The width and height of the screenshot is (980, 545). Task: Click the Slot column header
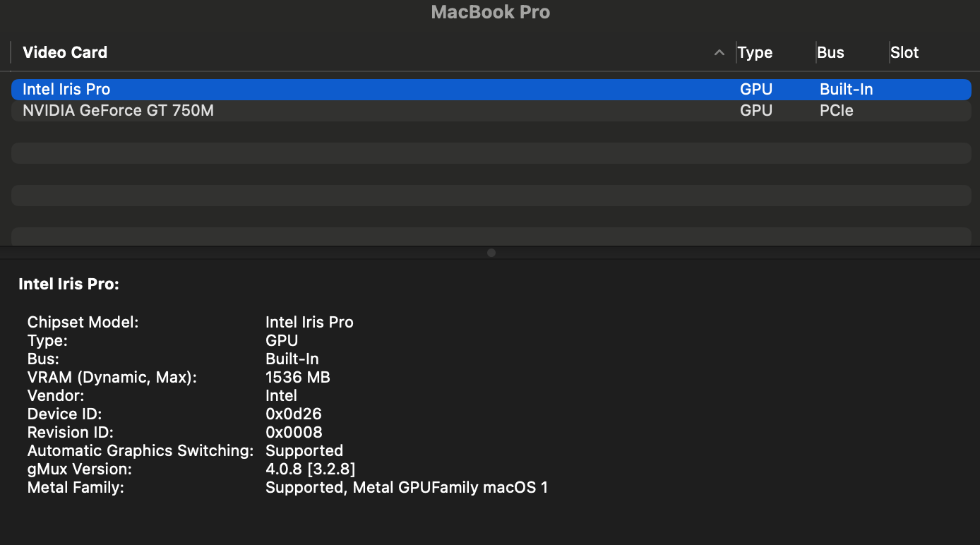[904, 53]
